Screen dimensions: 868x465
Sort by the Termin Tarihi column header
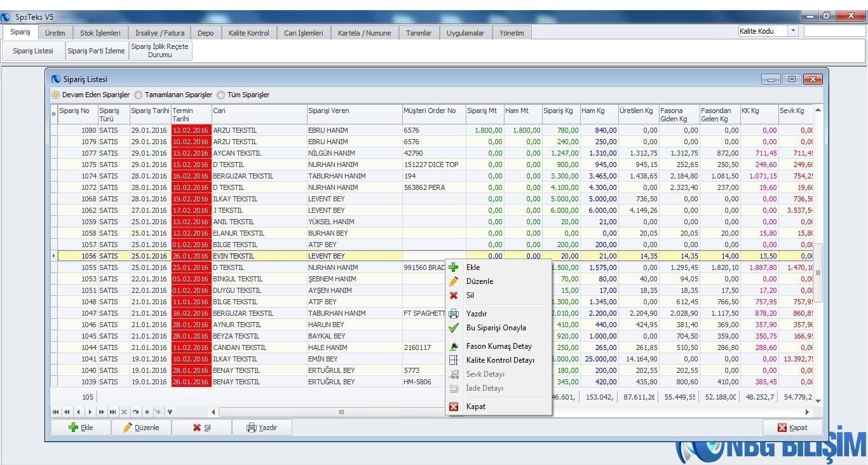pos(191,114)
